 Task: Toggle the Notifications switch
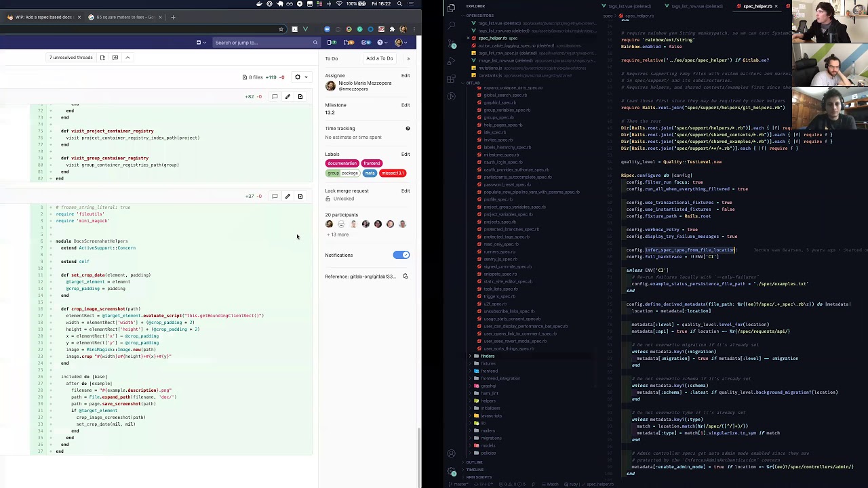pyautogui.click(x=401, y=255)
